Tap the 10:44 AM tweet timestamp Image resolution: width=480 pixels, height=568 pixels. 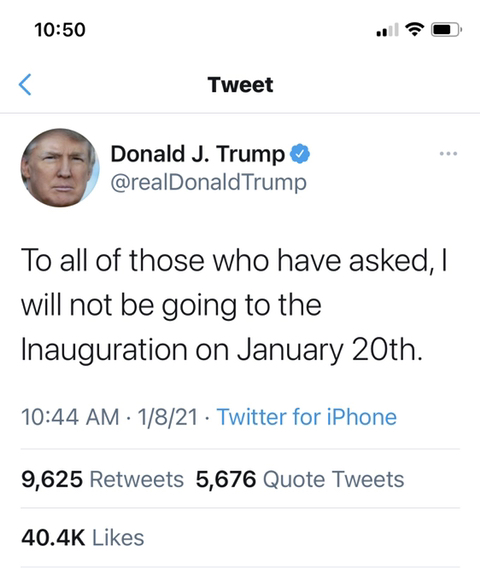pyautogui.click(x=70, y=417)
